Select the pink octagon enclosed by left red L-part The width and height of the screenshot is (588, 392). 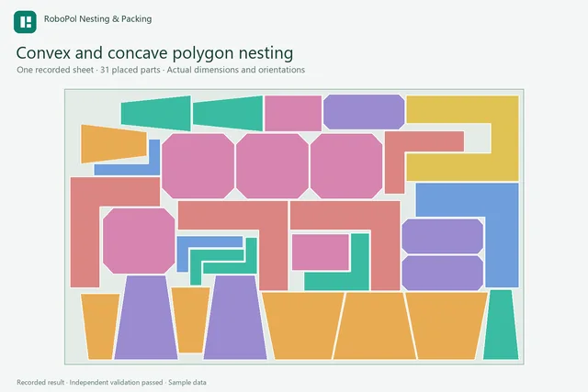click(x=139, y=241)
